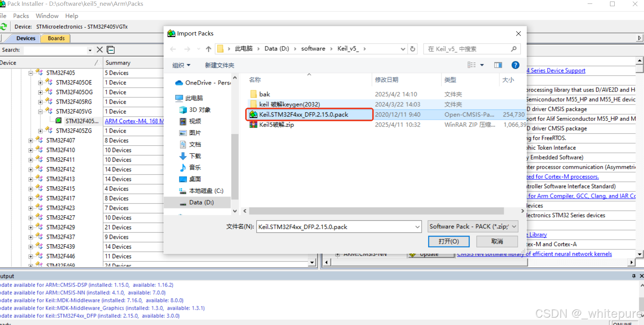The image size is (644, 325).
Task: Click 新建文件夹 new folder button
Action: [x=219, y=65]
